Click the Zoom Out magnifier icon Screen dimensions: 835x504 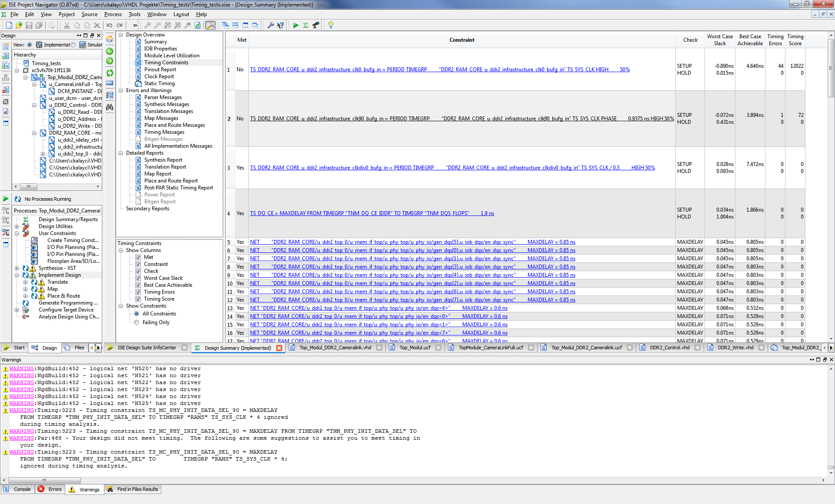pyautogui.click(x=158, y=25)
